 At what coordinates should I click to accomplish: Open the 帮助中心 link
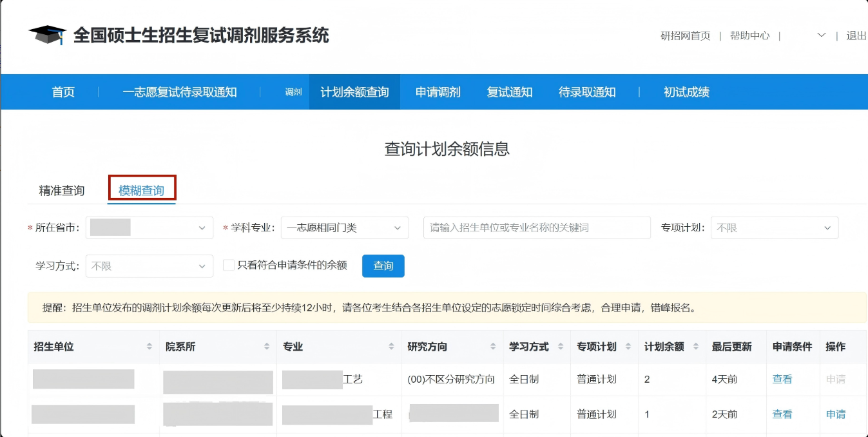(749, 35)
